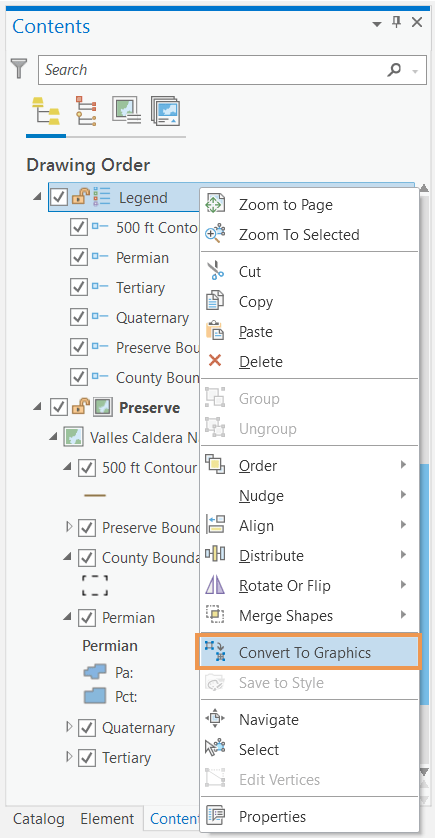Select List By Element Type icon
Viewport: 435px width, 838px height.
86,111
